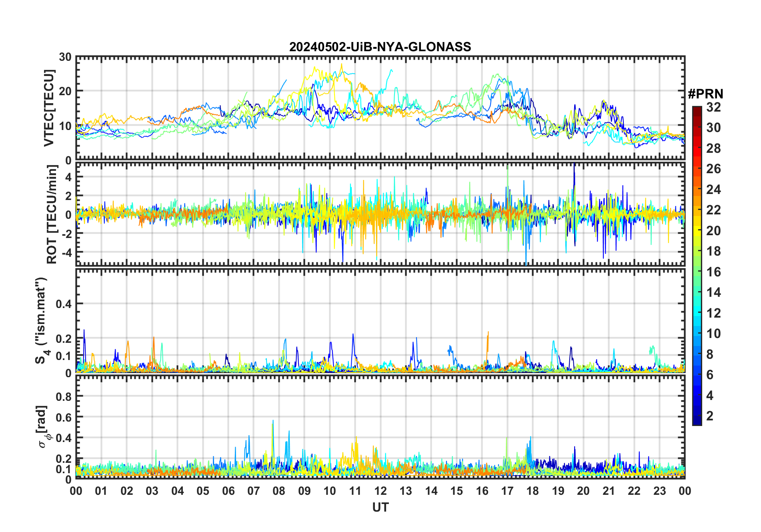The image size is (761, 532).
Task: Select colorbar tick label 32
Action: [713, 107]
